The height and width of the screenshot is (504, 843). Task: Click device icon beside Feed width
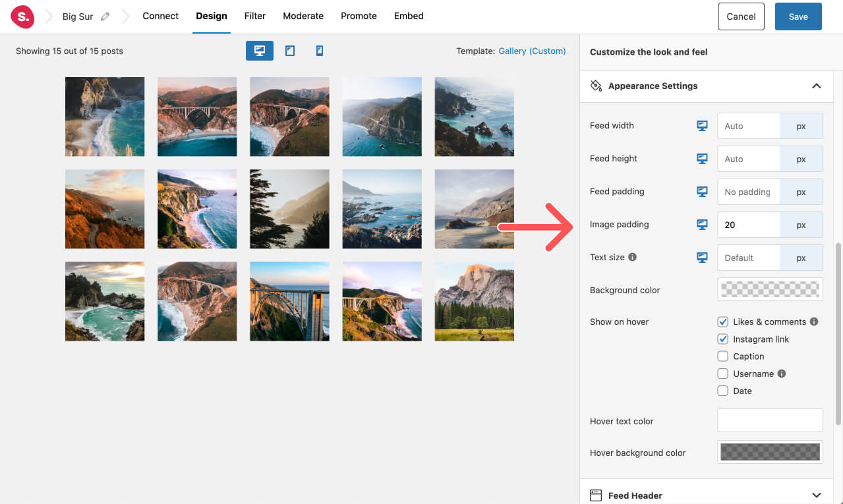click(x=703, y=126)
